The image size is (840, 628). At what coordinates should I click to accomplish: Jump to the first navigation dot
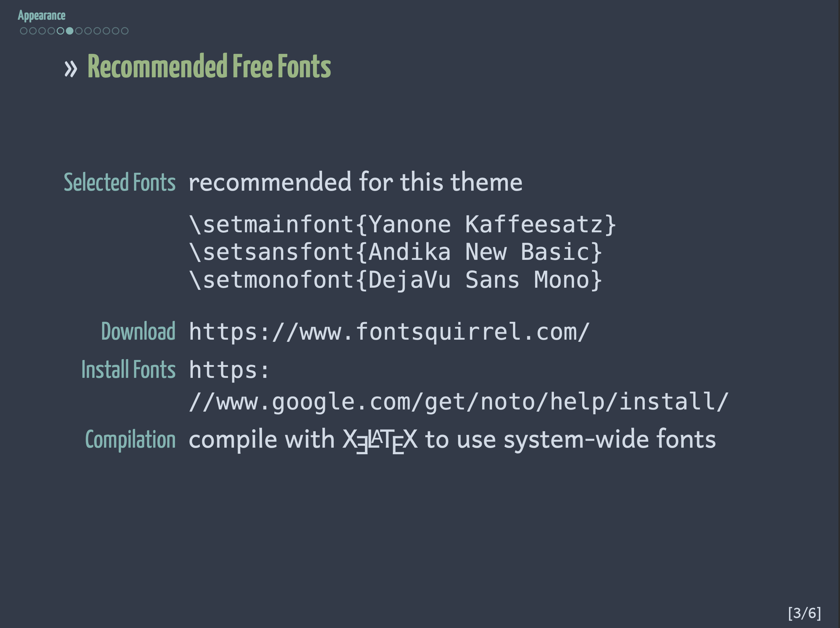23,31
